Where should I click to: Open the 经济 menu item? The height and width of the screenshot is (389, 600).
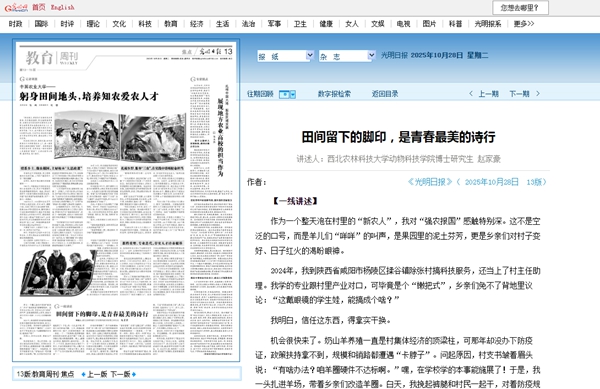tap(197, 24)
